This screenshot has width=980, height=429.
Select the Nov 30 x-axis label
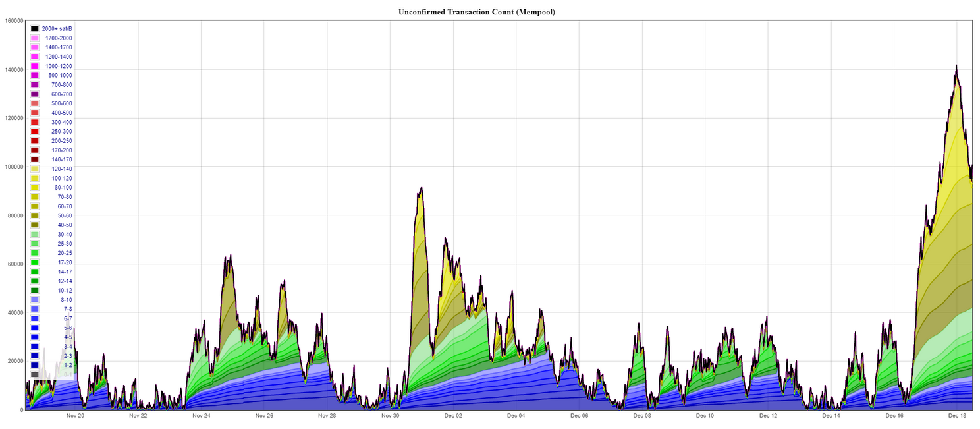pos(391,416)
